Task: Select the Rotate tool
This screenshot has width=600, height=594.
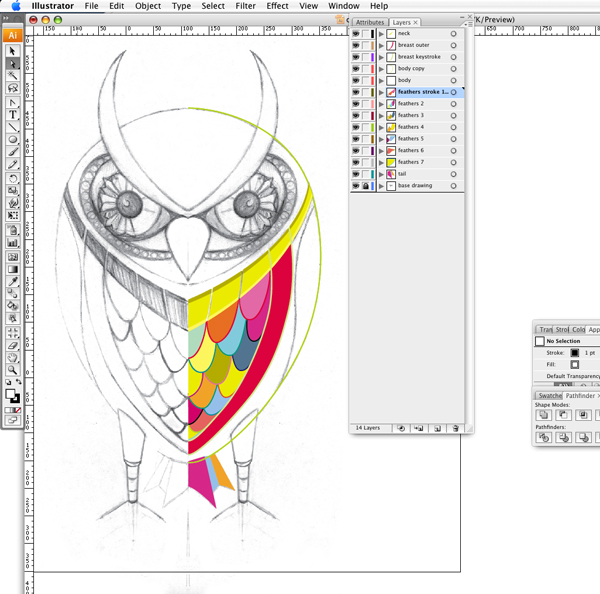Action: click(x=13, y=178)
